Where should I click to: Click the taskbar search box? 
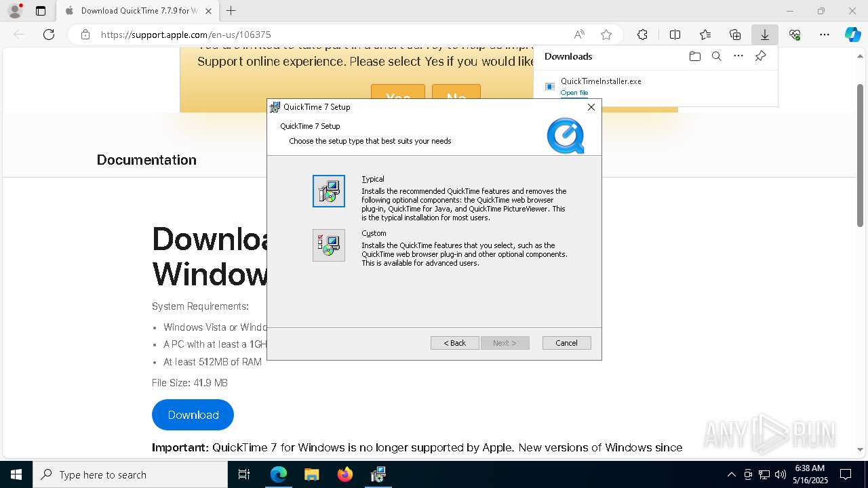pos(130,474)
